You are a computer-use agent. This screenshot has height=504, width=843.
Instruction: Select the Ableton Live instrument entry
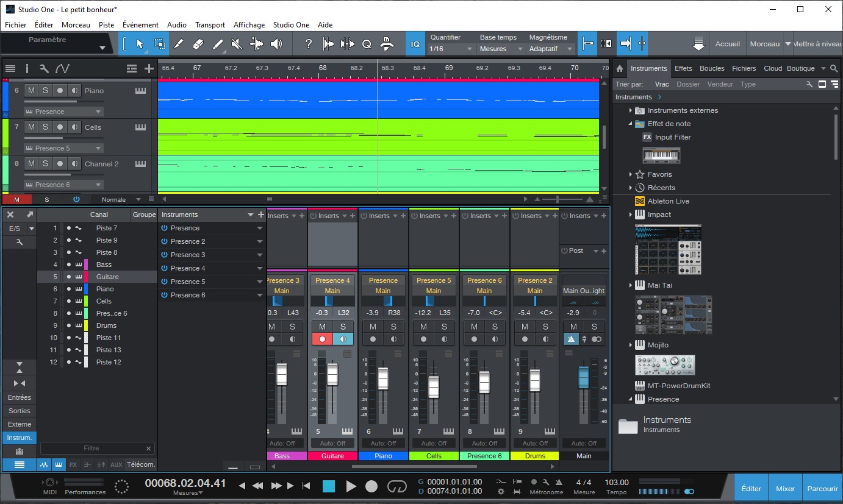point(669,201)
